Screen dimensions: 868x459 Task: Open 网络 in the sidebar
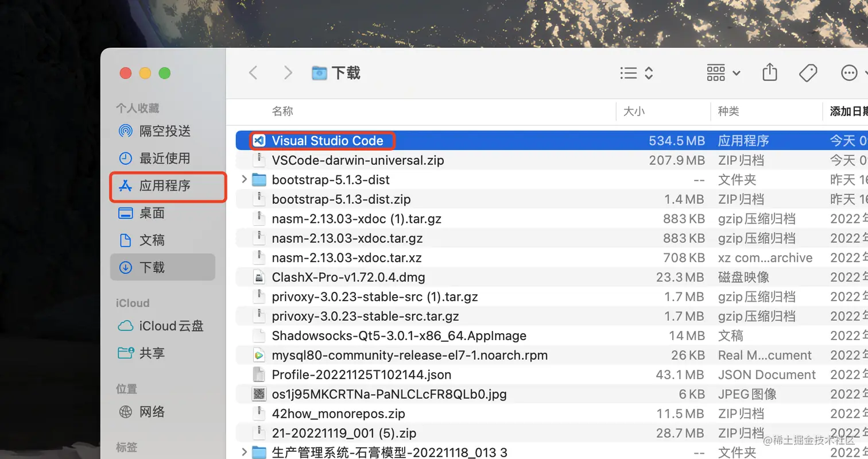pos(162,412)
